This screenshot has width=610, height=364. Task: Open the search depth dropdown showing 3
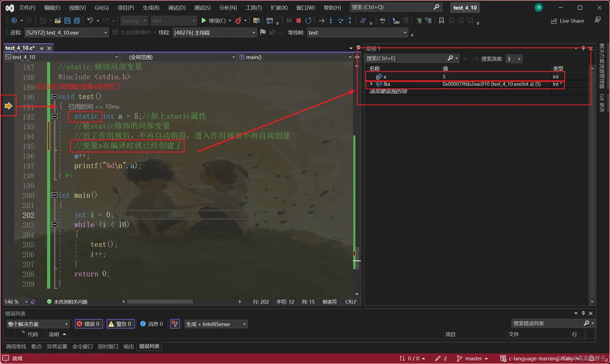click(514, 58)
